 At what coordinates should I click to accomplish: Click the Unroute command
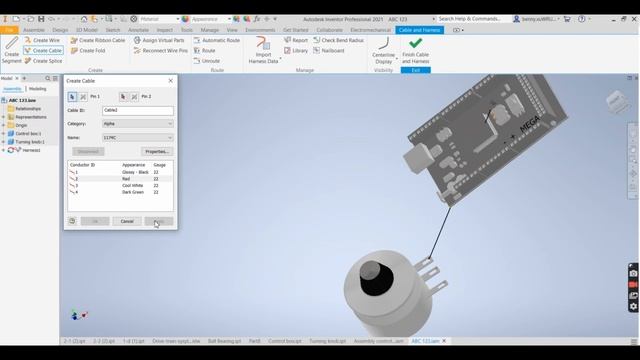coord(207,61)
